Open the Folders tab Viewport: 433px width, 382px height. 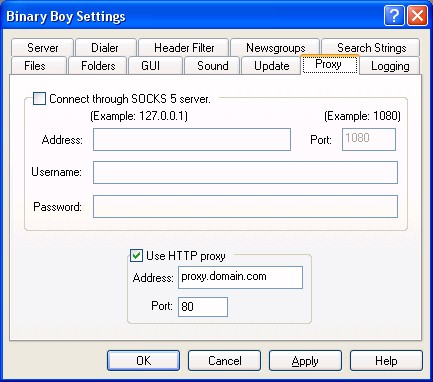(x=97, y=65)
